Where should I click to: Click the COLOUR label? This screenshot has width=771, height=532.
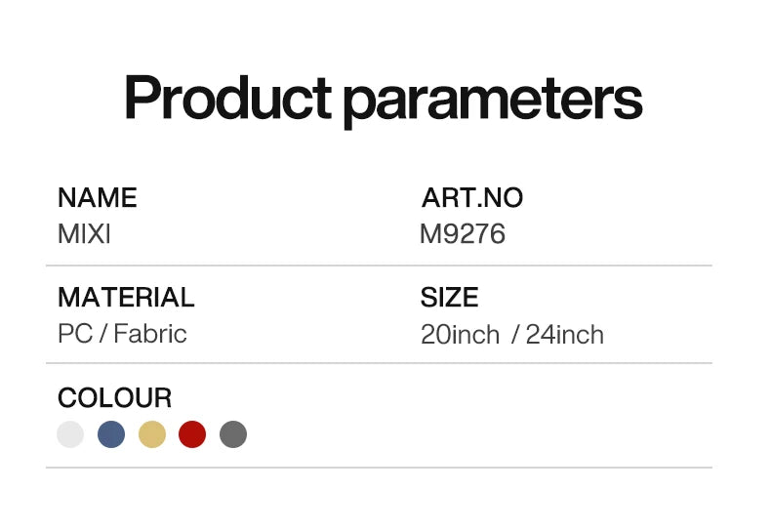114,398
